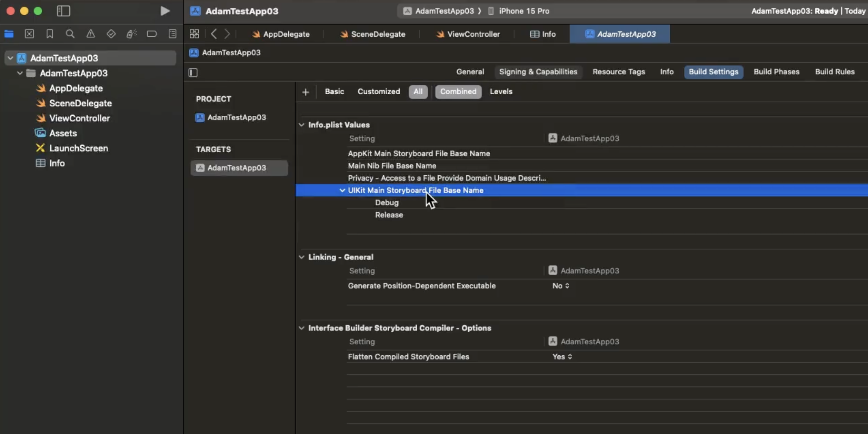Open the Issue navigator warning icon

pyautogui.click(x=90, y=34)
